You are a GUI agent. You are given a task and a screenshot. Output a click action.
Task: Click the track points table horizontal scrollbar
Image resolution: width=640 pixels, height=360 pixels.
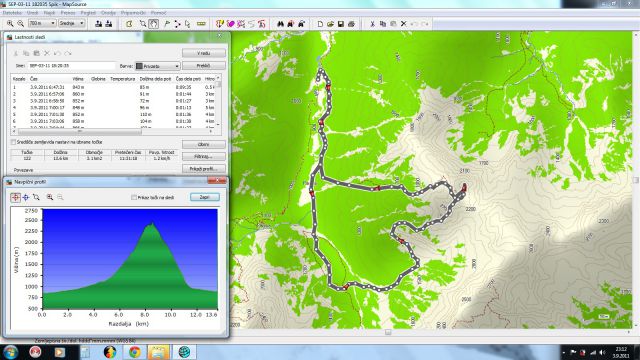coord(113,131)
